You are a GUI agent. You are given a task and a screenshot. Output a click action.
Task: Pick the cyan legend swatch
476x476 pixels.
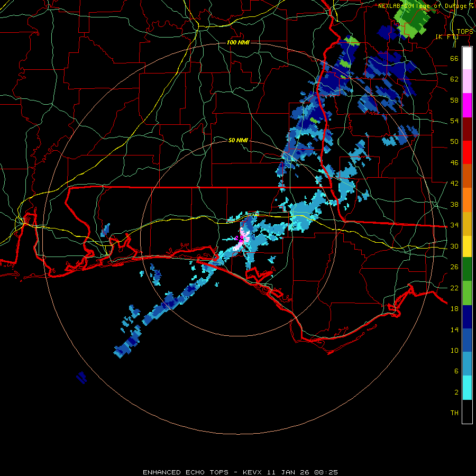[467, 388]
